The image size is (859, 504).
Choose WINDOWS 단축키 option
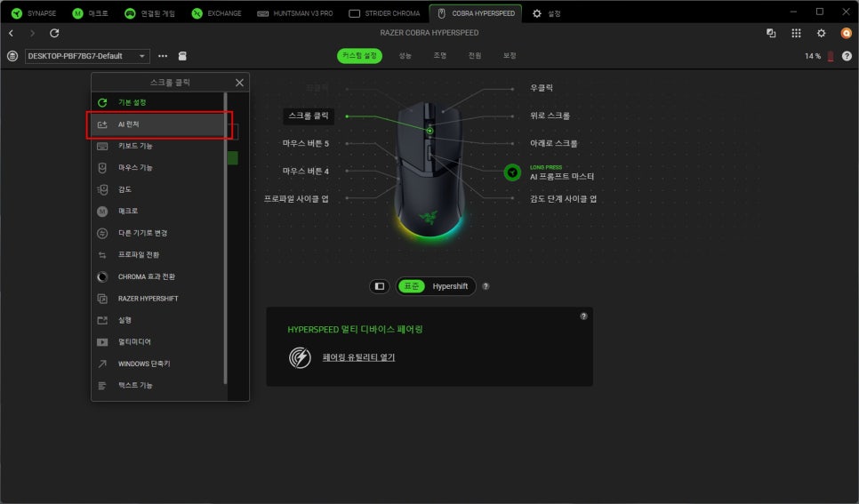pos(157,364)
